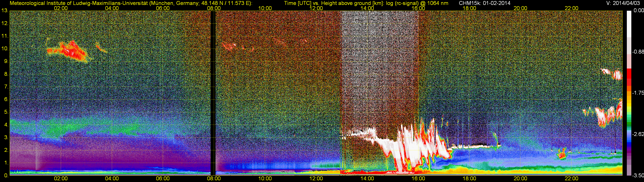Select the 22:00 tick on the top time axis
644x182 pixels.
pos(571,8)
